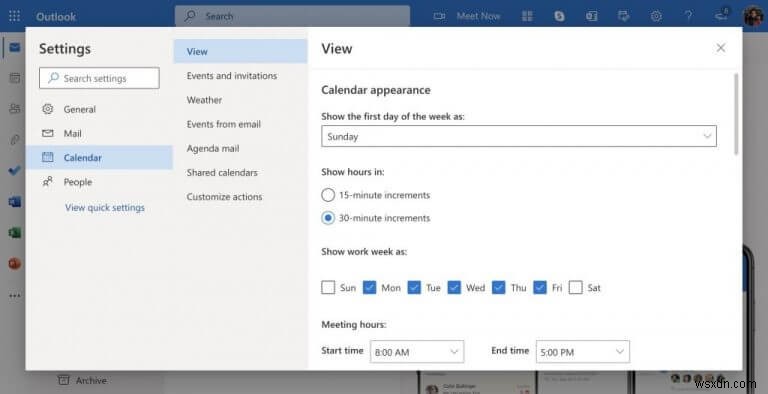This screenshot has width=768, height=394.
Task: Open the header settings gear icon
Action: pos(656,16)
